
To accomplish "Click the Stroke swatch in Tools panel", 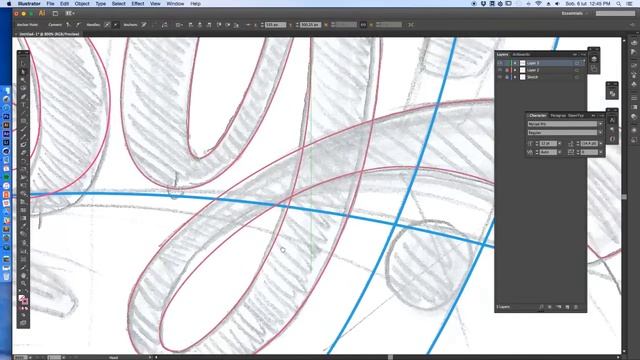I will point(25,301).
